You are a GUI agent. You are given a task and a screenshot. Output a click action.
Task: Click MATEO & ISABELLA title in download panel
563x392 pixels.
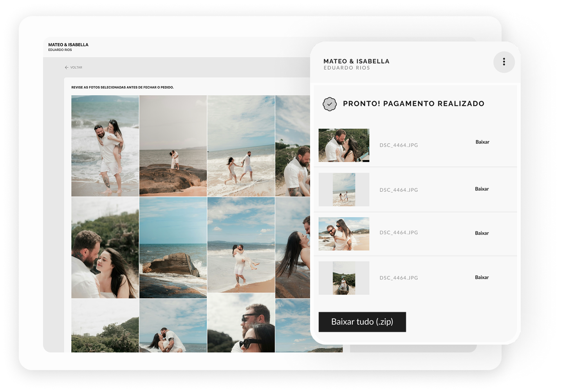click(x=356, y=61)
